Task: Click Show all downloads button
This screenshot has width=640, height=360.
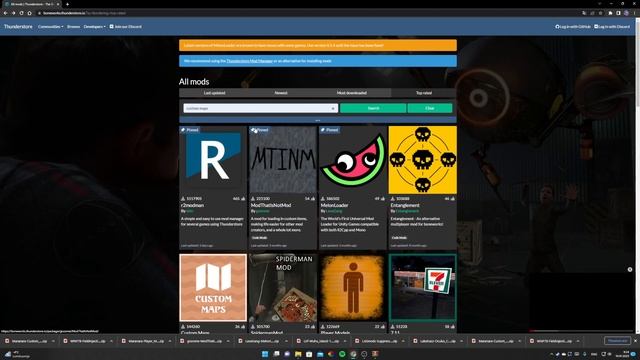Action: point(617,341)
